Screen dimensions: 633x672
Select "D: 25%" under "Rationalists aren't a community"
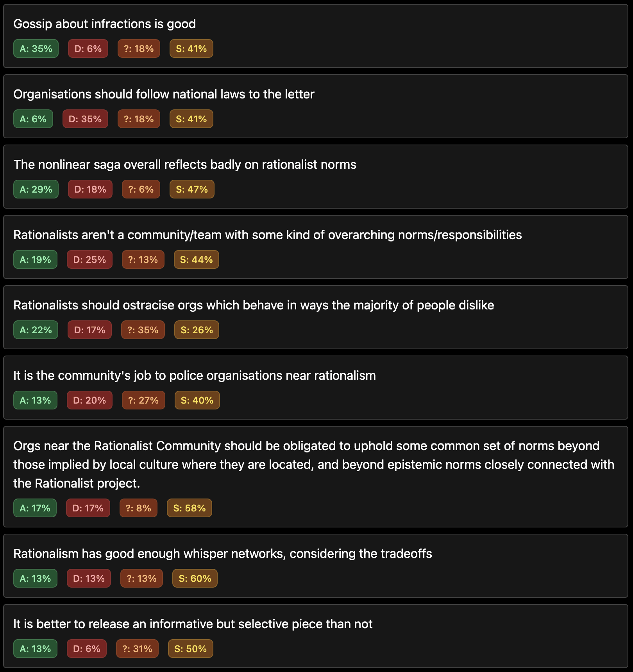(89, 260)
